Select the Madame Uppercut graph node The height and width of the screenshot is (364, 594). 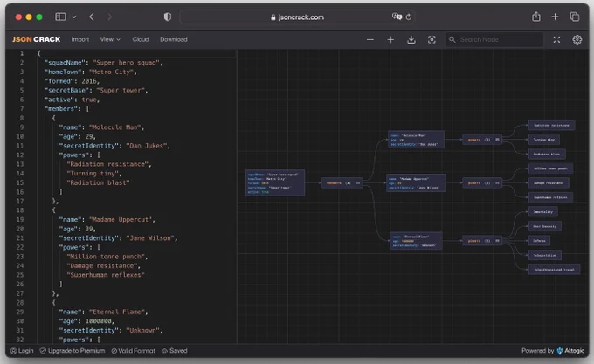[416, 183]
